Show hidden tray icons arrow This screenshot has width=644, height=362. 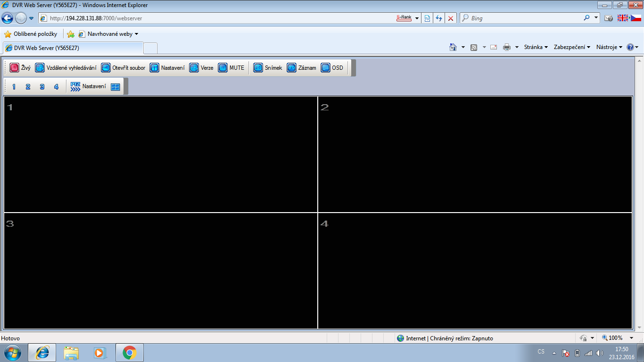554,353
